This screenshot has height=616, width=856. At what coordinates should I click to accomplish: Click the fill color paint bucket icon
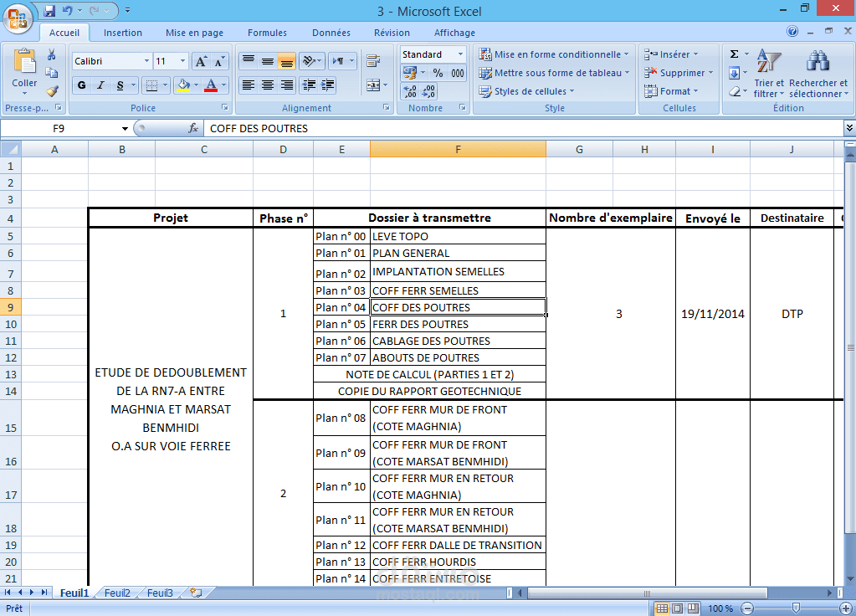coord(183,85)
